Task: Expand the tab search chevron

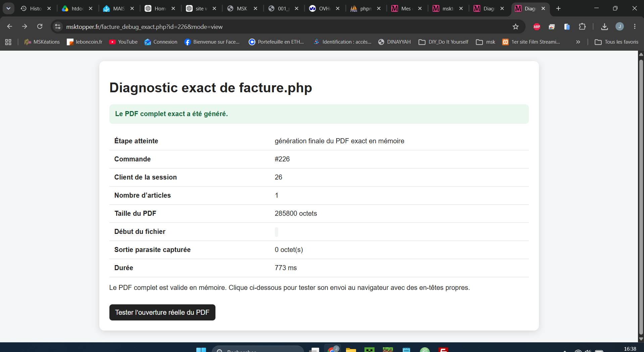Action: coord(8,8)
